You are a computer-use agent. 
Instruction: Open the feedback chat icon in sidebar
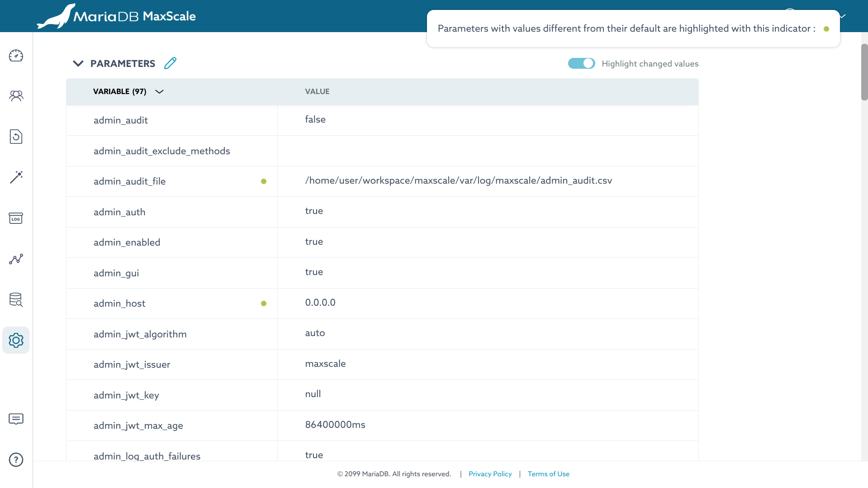tap(16, 419)
